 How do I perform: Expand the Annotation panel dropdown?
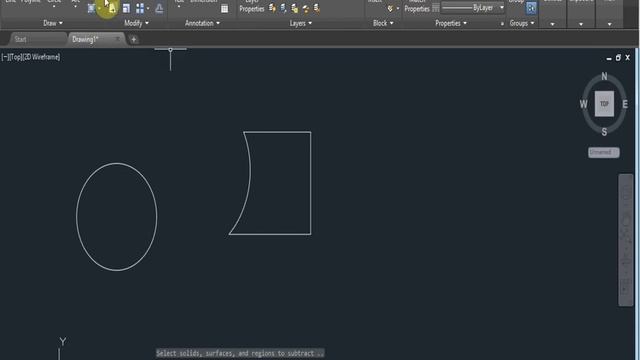(202, 23)
